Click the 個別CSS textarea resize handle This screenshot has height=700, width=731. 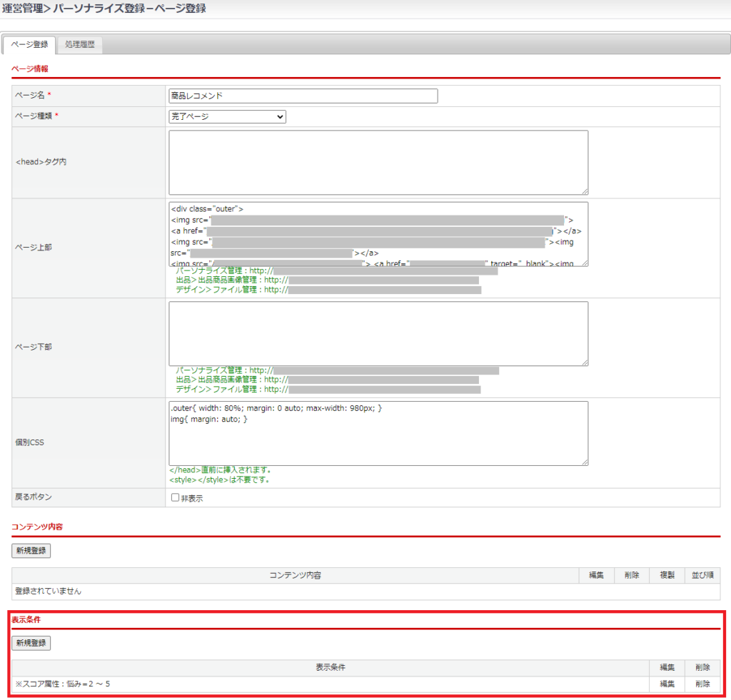point(585,462)
